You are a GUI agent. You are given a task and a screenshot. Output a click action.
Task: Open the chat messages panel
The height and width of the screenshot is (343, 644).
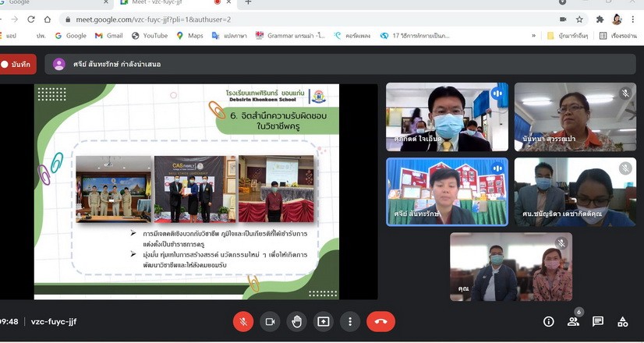[598, 321]
